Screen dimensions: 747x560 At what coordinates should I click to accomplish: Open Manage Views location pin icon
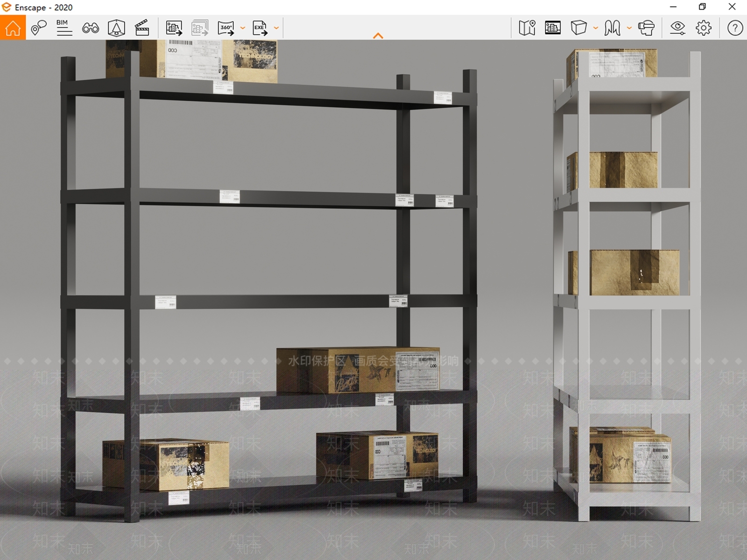point(39,28)
